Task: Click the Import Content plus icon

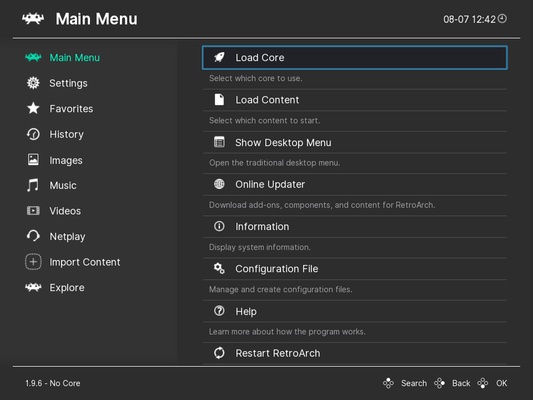Action: coord(33,262)
